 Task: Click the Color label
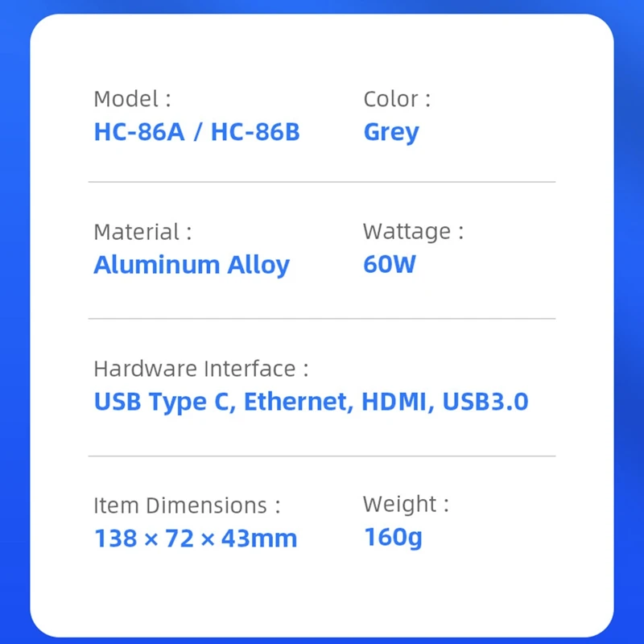(397, 99)
